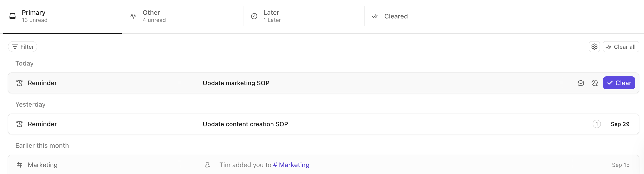This screenshot has height=174, width=644.
Task: Open notification settings via the gear icon
Action: click(594, 46)
